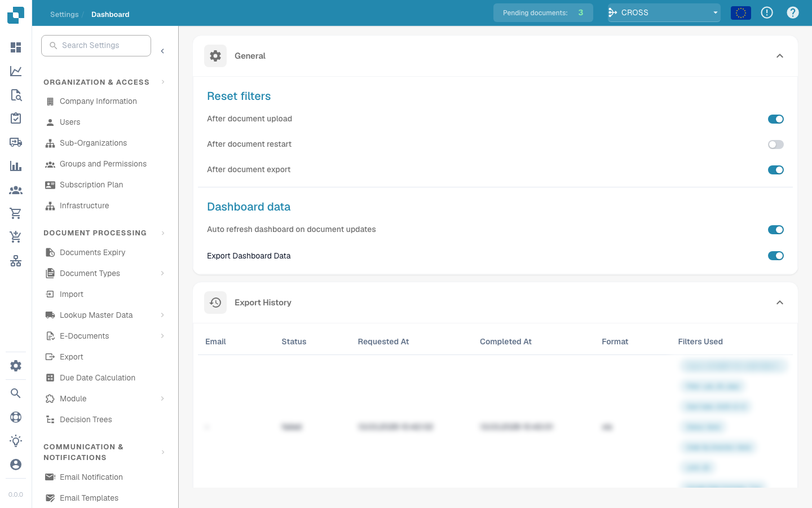This screenshot has width=812, height=508.
Task: Click the Search Settings input field
Action: 96,46
